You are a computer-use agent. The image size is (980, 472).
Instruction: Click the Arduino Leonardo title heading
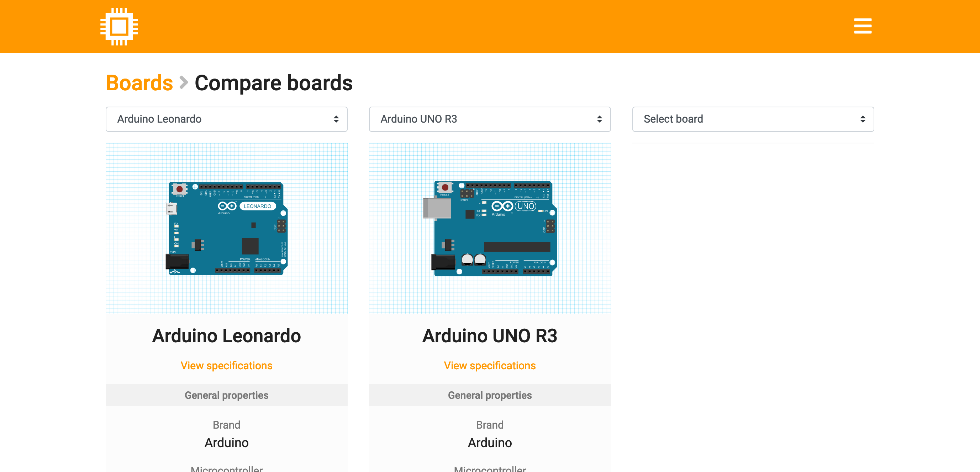[x=226, y=336]
